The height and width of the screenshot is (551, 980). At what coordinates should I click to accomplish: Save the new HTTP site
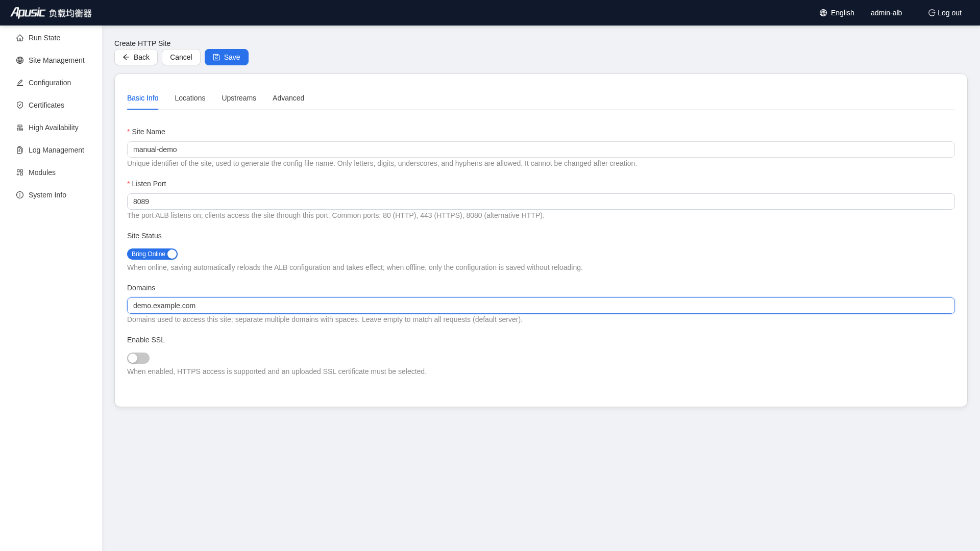pos(227,57)
